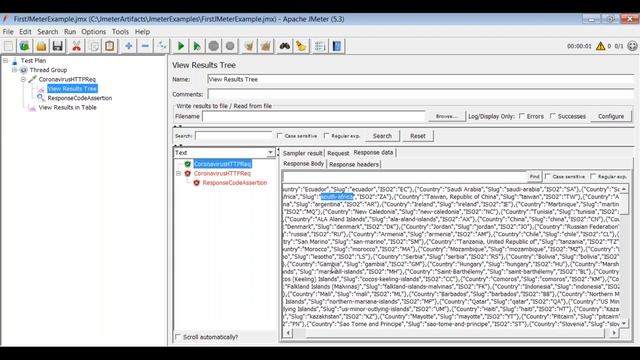This screenshot has height=360, width=640.
Task: Click the Open file folder icon
Action: 41,46
